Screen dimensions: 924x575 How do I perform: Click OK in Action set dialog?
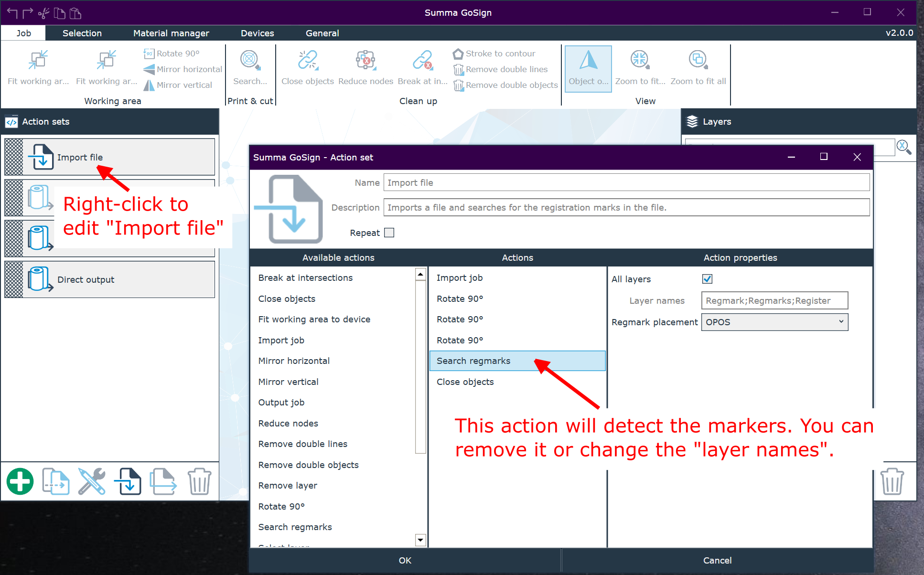(405, 560)
